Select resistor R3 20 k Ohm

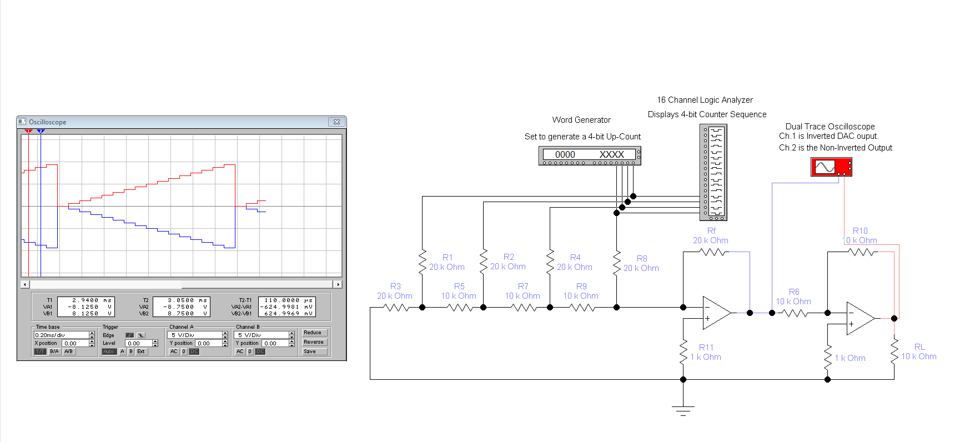pos(396,307)
